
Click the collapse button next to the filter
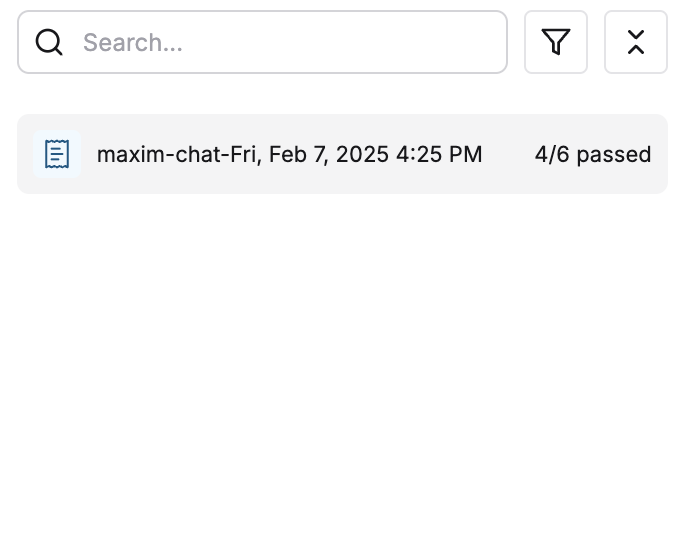click(x=636, y=42)
